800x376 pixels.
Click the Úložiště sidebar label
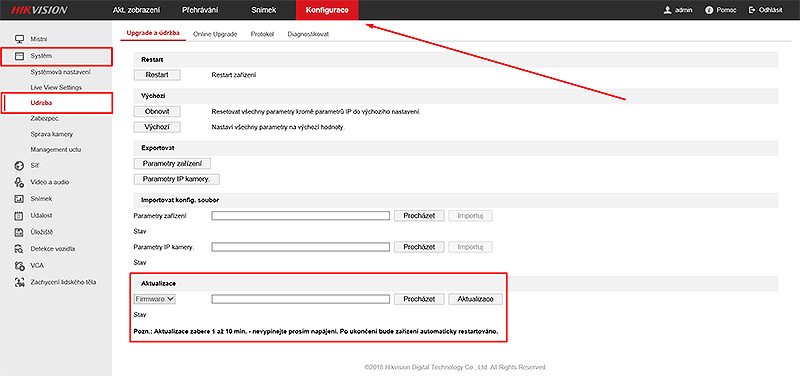click(41, 232)
